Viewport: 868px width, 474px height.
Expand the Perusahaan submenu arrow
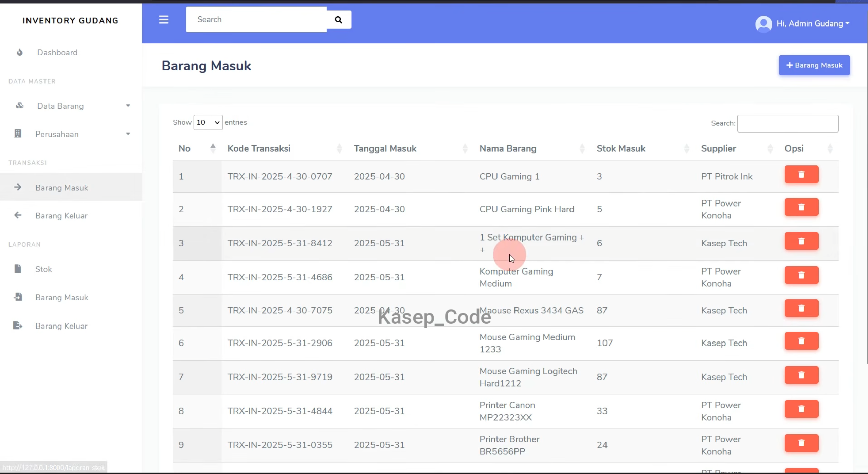pos(128,134)
